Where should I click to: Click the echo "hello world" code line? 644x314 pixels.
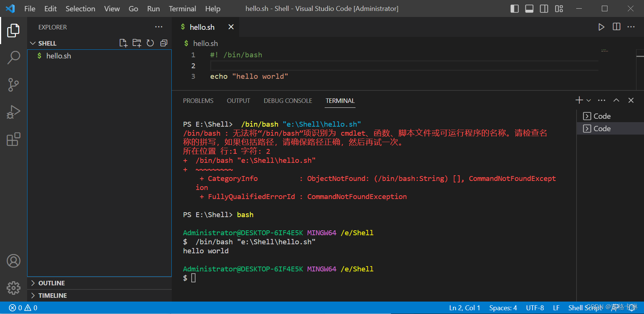click(x=249, y=76)
